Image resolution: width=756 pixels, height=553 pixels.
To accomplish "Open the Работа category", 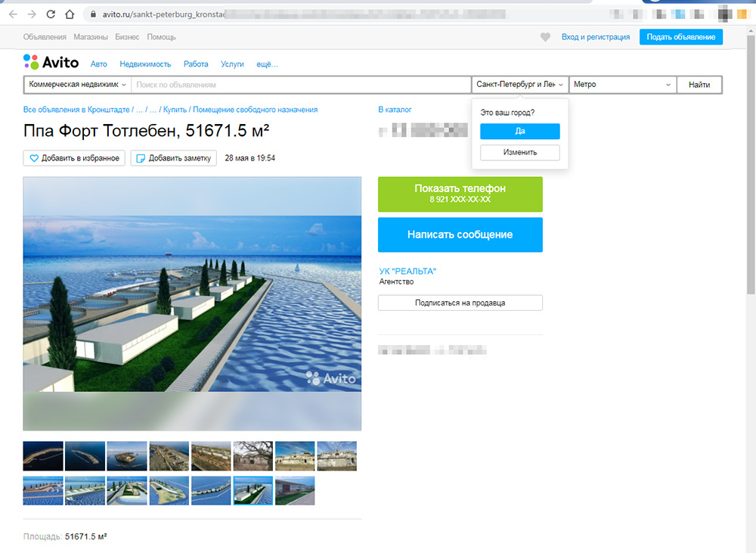I will [196, 64].
